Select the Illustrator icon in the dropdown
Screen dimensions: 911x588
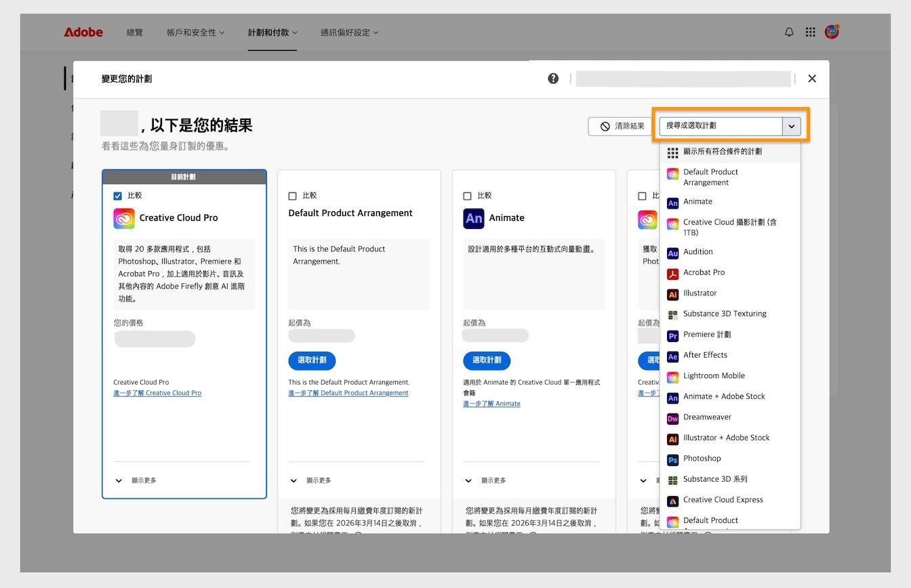(672, 293)
